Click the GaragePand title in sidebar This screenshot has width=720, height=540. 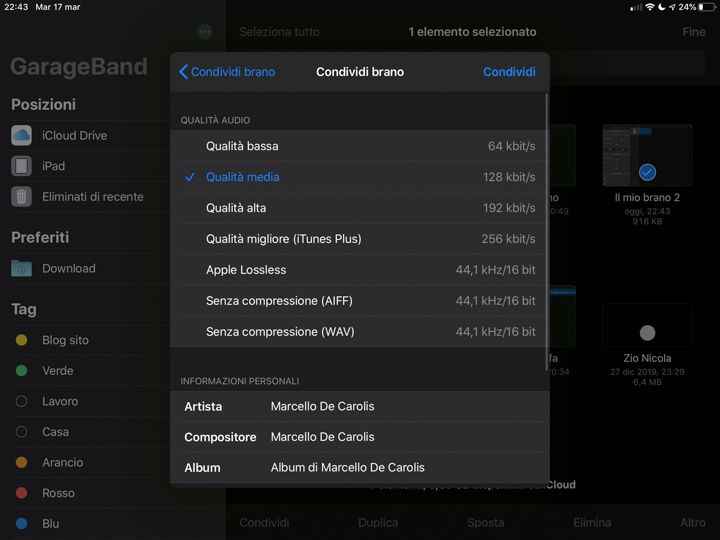[79, 67]
